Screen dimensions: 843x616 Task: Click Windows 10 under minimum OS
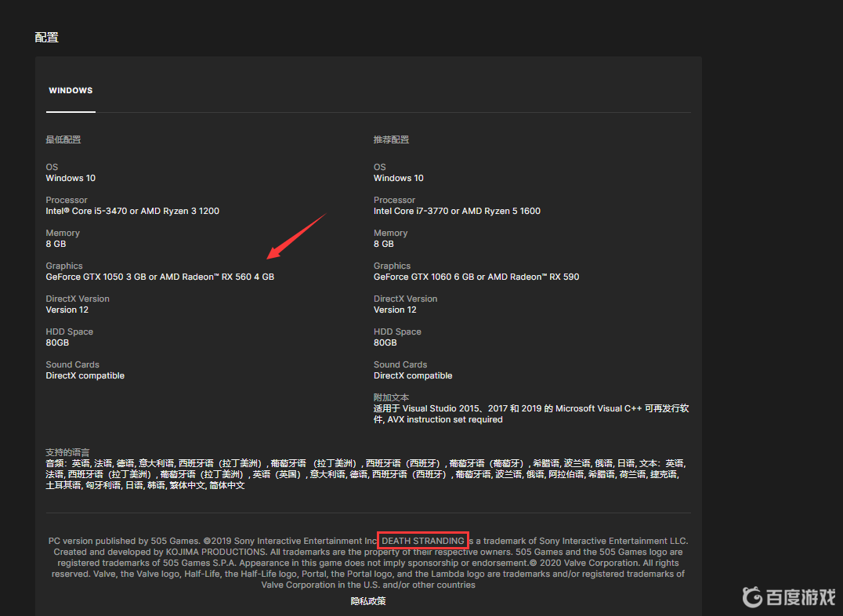pos(71,178)
